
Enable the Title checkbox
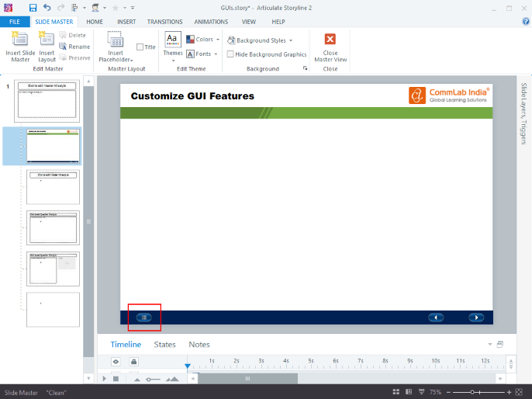140,47
